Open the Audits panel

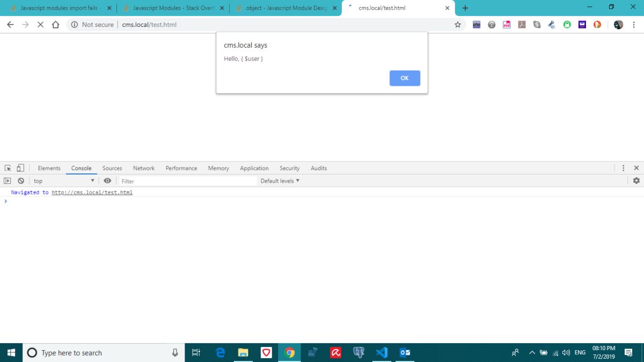(319, 168)
